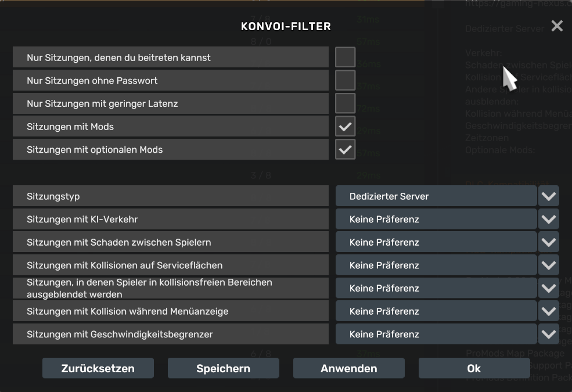This screenshot has height=392, width=572.
Task: Click the checkmark icon on Sitzungen mit Mods
Action: tap(345, 126)
